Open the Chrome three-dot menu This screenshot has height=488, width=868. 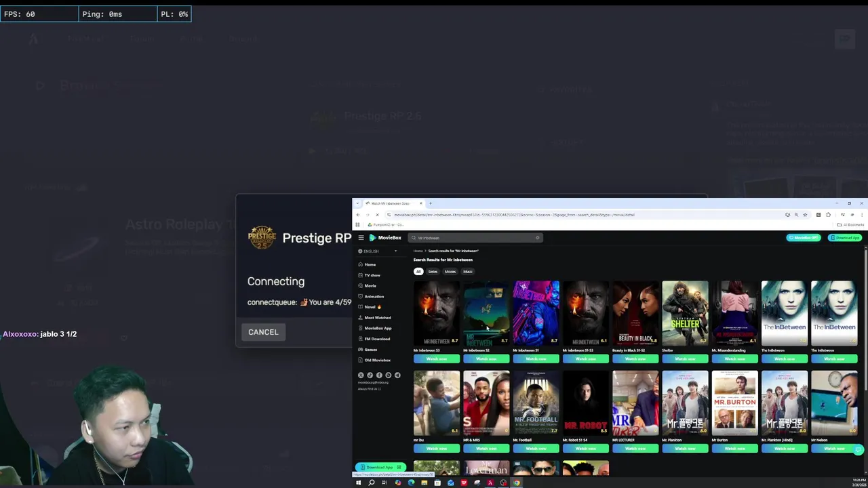pos(862,215)
